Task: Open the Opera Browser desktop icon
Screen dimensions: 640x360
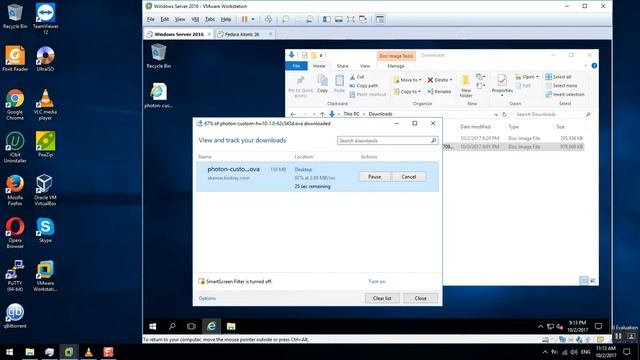Action: (15, 233)
